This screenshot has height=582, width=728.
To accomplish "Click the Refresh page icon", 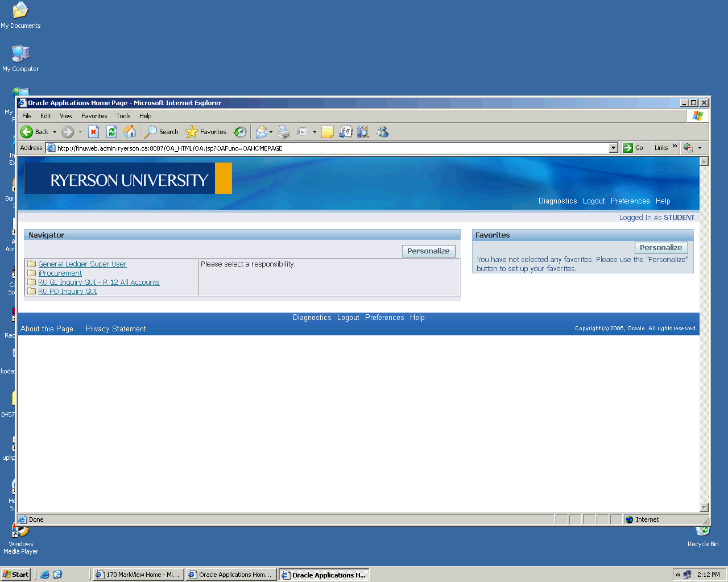I will (x=111, y=132).
